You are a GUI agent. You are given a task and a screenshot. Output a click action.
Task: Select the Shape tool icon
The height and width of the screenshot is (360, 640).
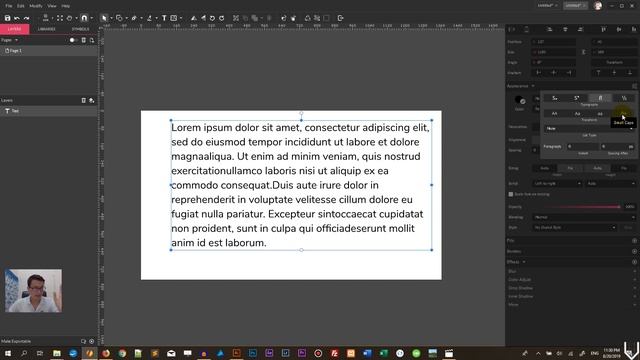[119, 18]
